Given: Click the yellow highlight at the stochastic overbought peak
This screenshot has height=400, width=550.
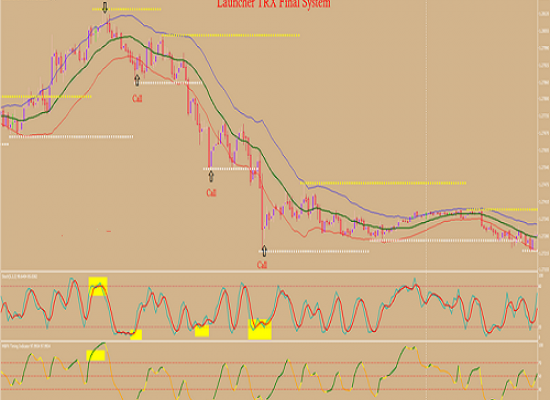Looking at the screenshot, I should (x=98, y=286).
